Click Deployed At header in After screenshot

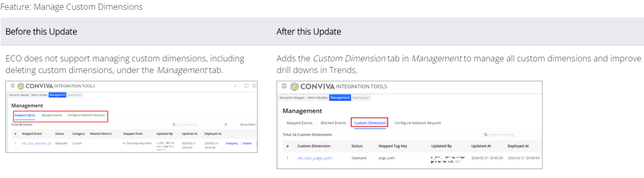[x=518, y=146]
